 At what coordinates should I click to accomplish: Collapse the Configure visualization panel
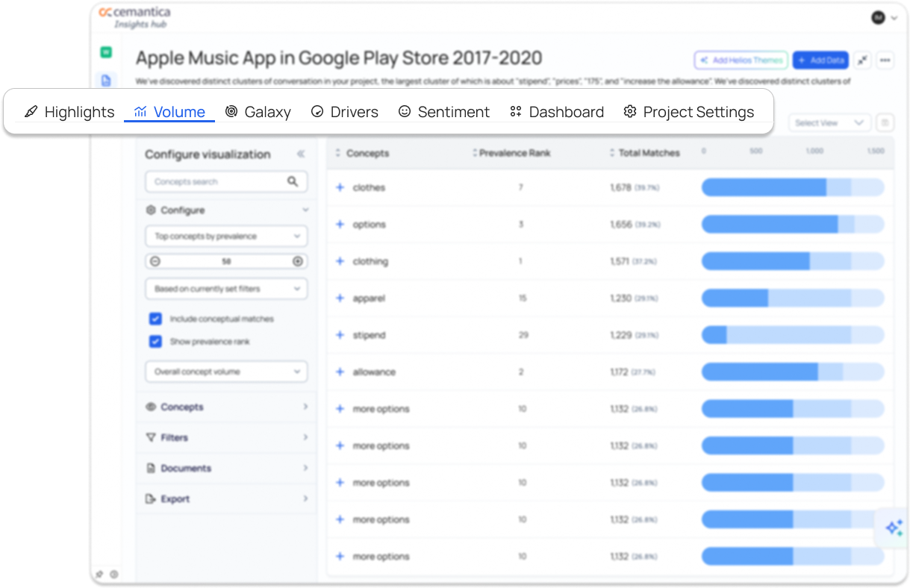(301, 154)
